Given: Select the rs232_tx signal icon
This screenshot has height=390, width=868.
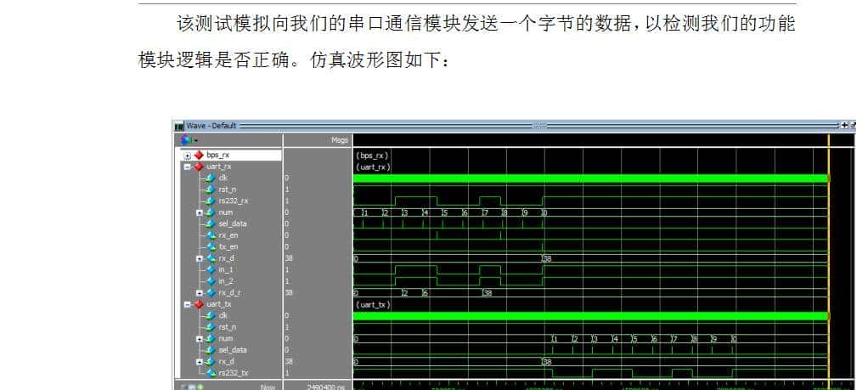Looking at the screenshot, I should click(211, 373).
